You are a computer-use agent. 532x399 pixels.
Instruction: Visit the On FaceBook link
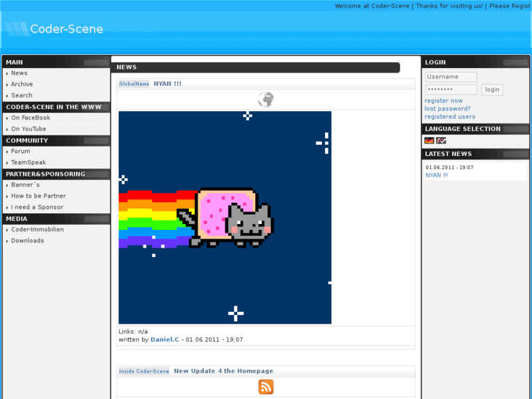click(31, 118)
